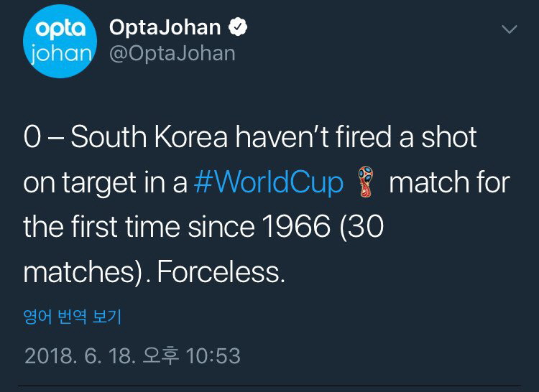Image resolution: width=539 pixels, height=392 pixels.
Task: Click the word "Forceless." in the tweet
Action: coord(220,272)
